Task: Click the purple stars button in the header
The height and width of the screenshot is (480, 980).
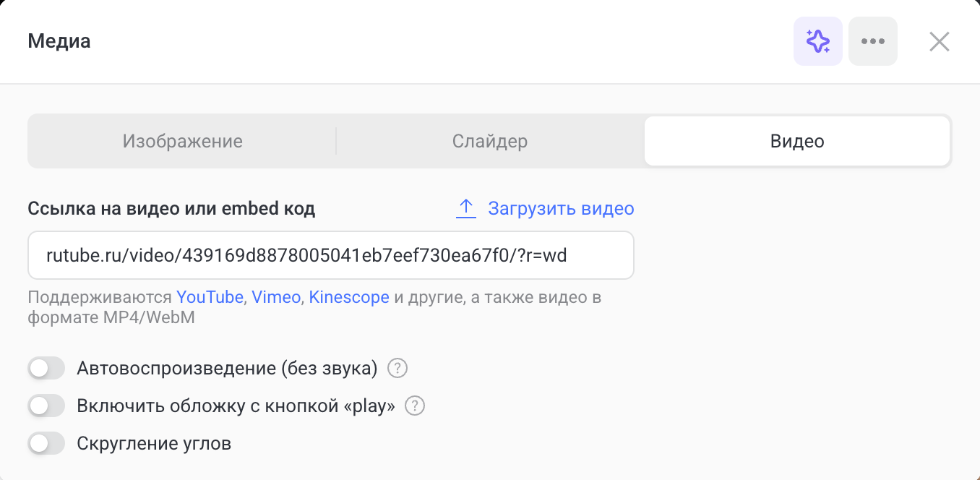Action: coord(817,41)
